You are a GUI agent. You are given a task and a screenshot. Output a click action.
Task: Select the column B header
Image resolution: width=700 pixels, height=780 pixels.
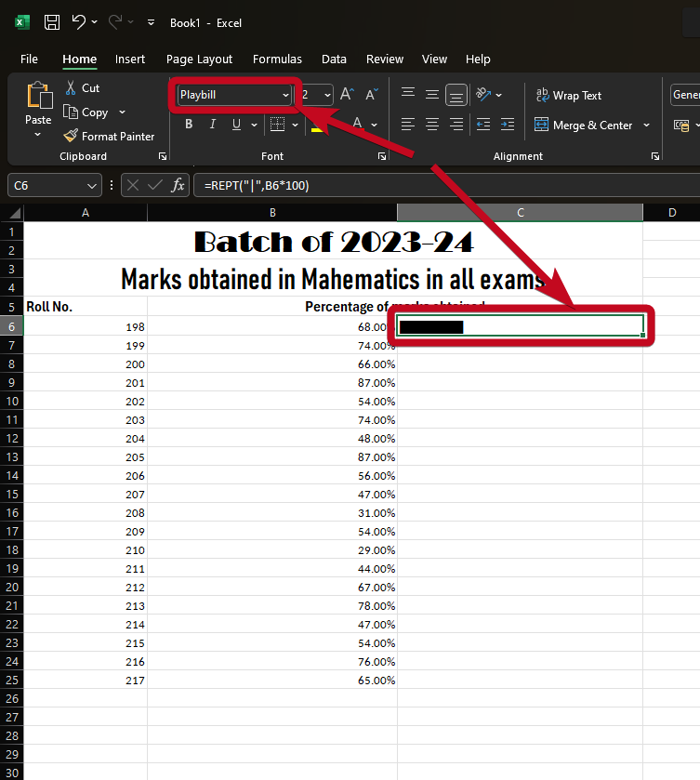(x=272, y=213)
